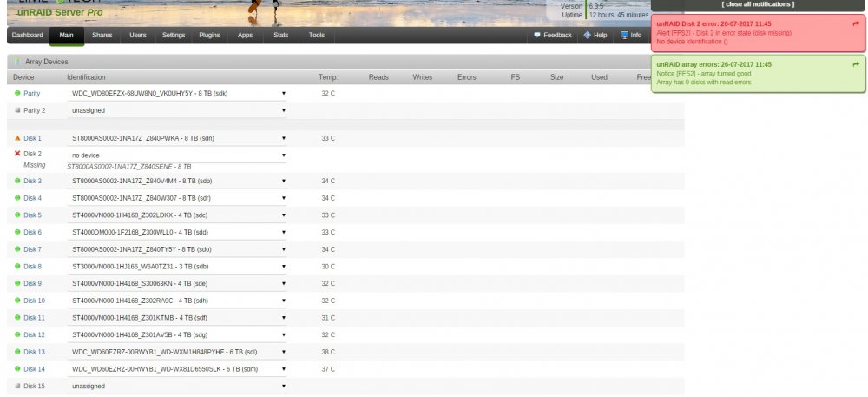Click the Help diamond icon
868x397 pixels.
point(587,35)
